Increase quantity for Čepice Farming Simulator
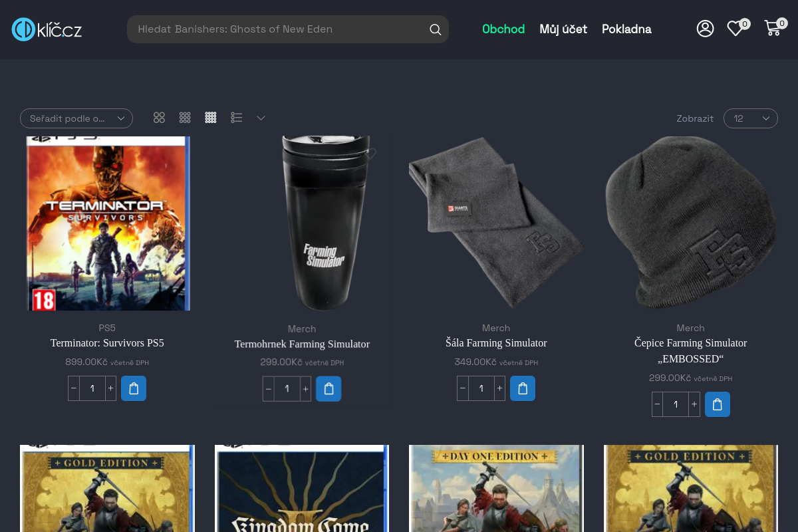798x532 pixels. point(694,404)
